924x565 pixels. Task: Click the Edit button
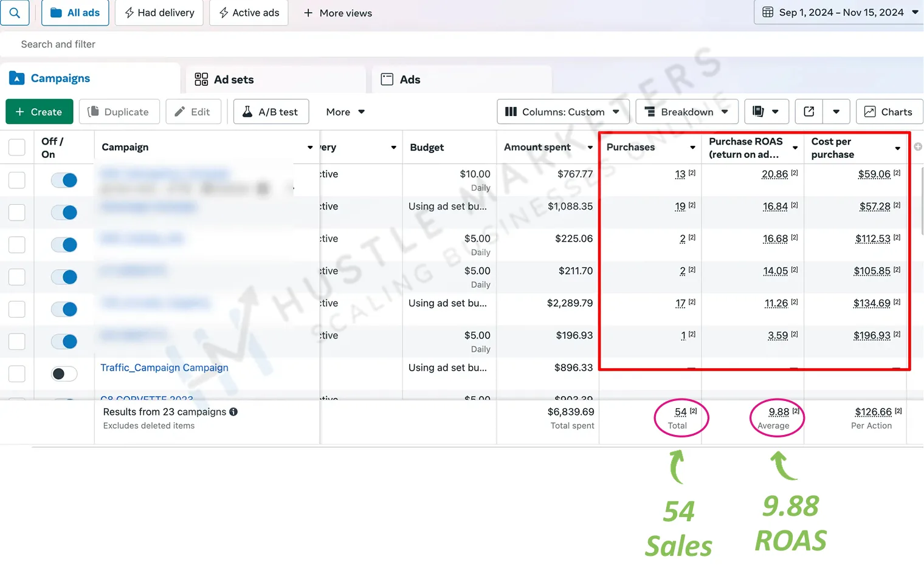193,112
